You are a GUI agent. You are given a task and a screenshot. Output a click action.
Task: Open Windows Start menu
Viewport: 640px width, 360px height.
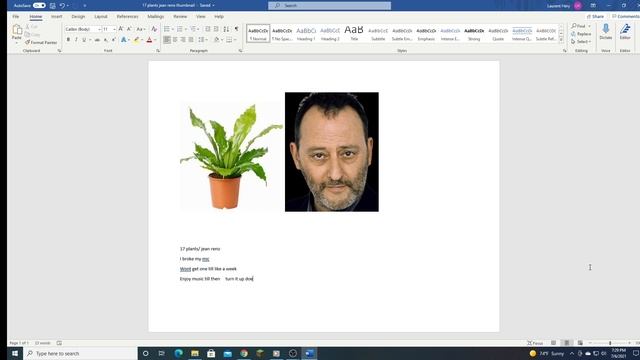pyautogui.click(x=15, y=353)
